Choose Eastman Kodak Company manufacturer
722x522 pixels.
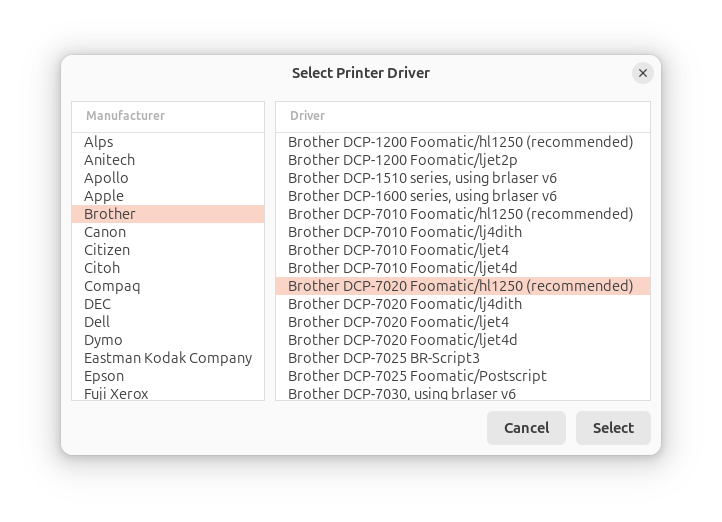(x=168, y=358)
